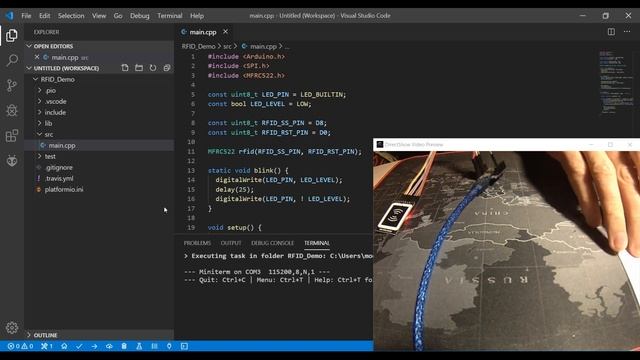Open the Extensions view icon
The image size is (640, 360).
tap(12, 136)
